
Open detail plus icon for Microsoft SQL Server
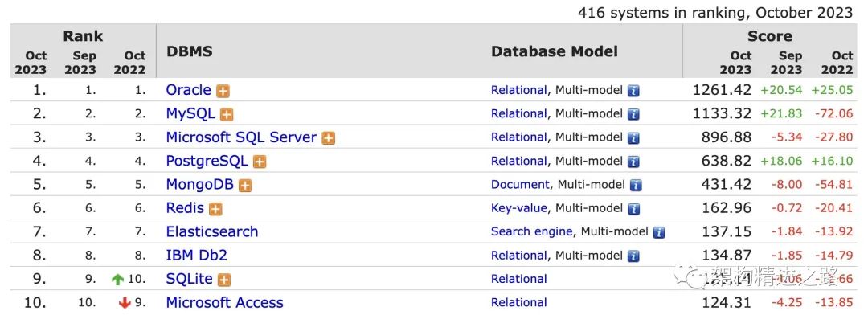click(x=328, y=138)
